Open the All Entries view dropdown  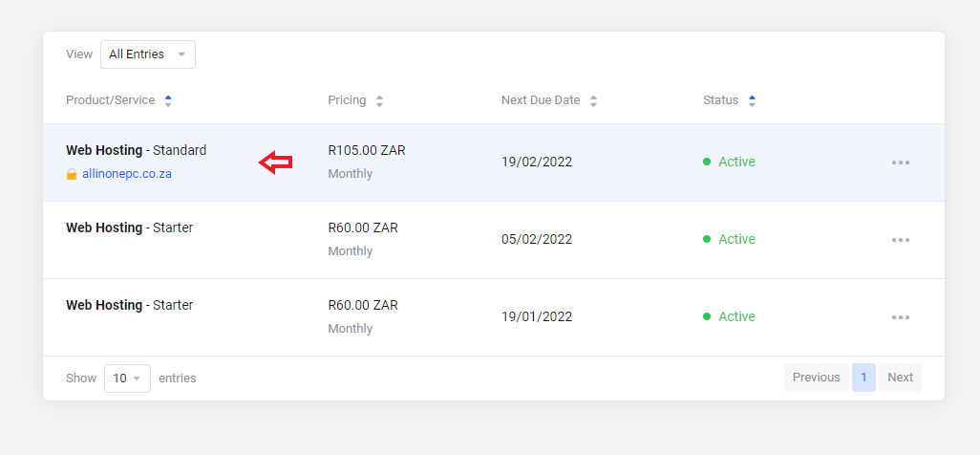click(x=147, y=54)
